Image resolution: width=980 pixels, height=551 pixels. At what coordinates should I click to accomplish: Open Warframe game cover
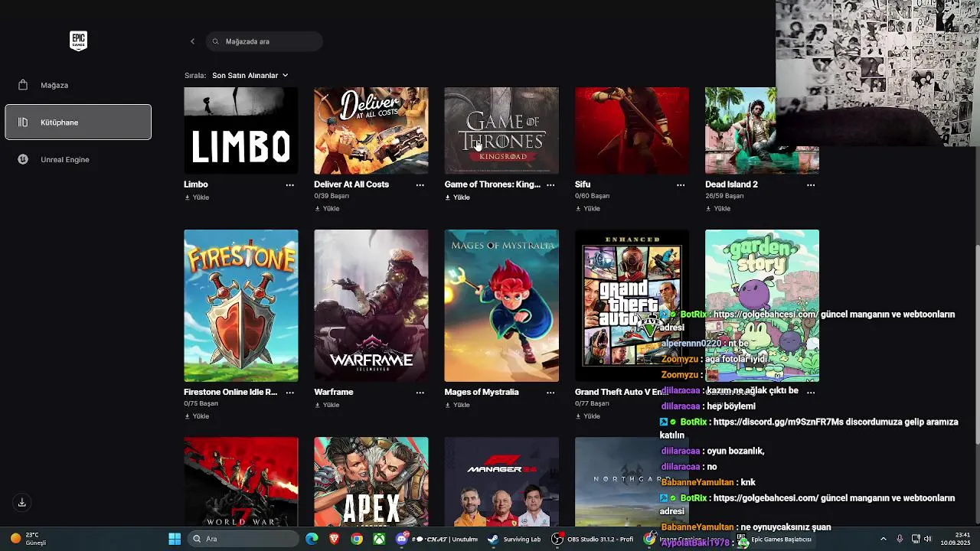371,305
